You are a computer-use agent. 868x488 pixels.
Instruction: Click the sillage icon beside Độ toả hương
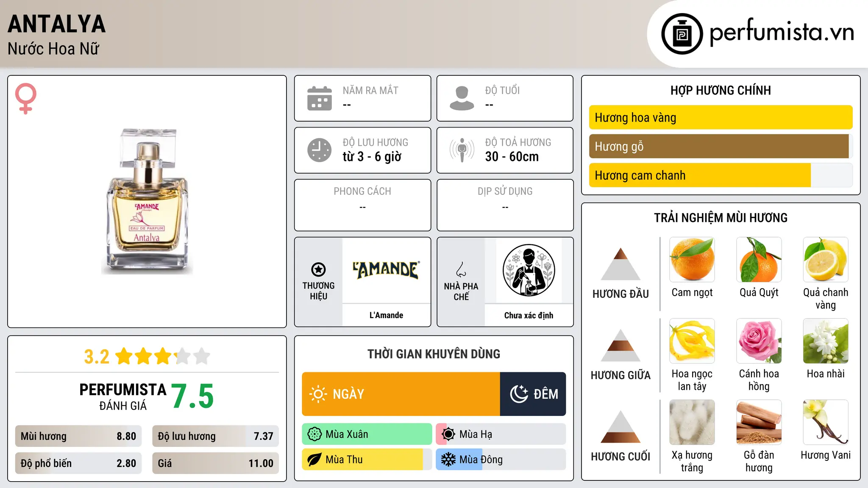(462, 150)
